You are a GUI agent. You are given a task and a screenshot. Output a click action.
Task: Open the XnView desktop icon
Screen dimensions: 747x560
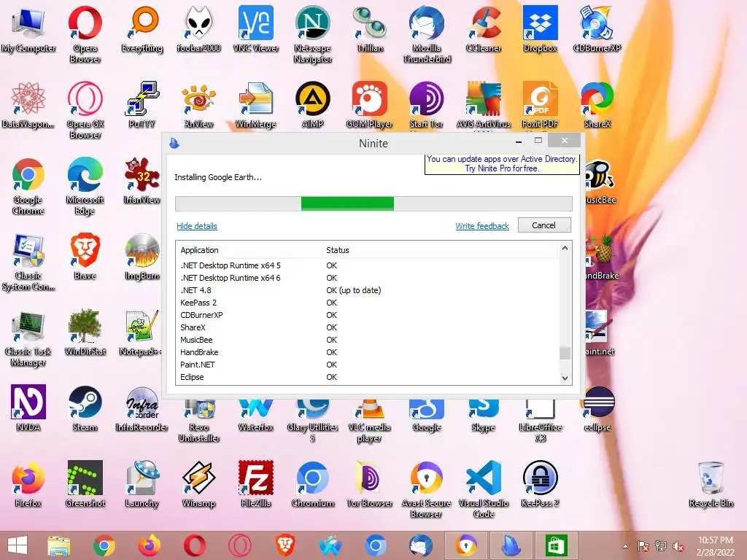click(198, 105)
